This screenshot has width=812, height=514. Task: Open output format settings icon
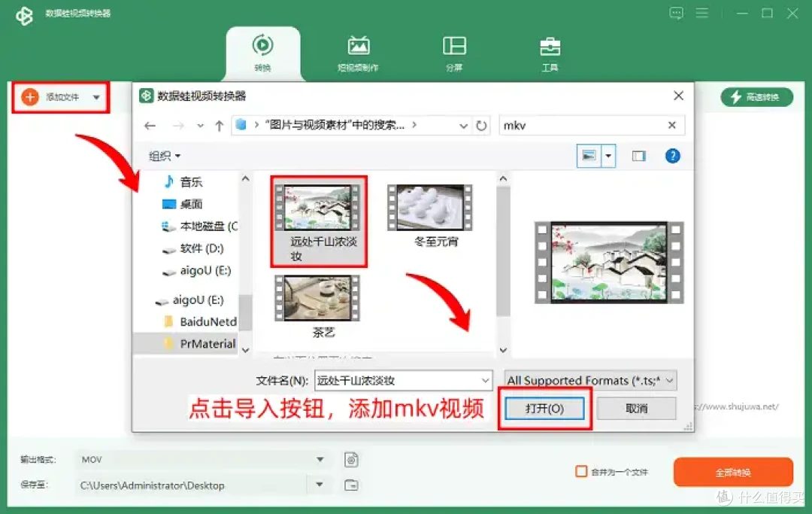(351, 460)
